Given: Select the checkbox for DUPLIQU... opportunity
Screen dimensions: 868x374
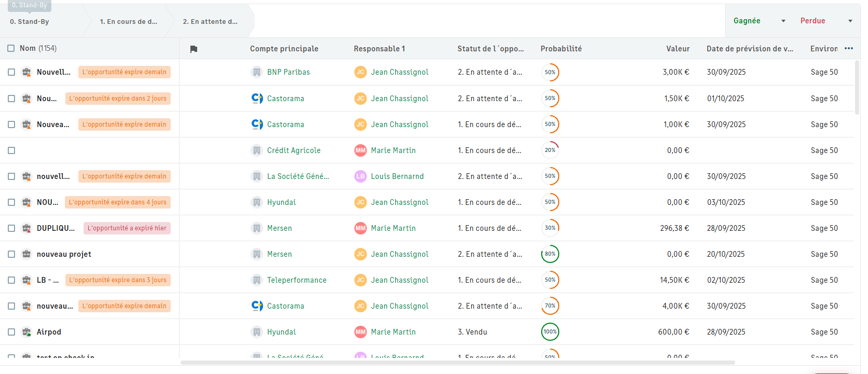Looking at the screenshot, I should coord(11,228).
